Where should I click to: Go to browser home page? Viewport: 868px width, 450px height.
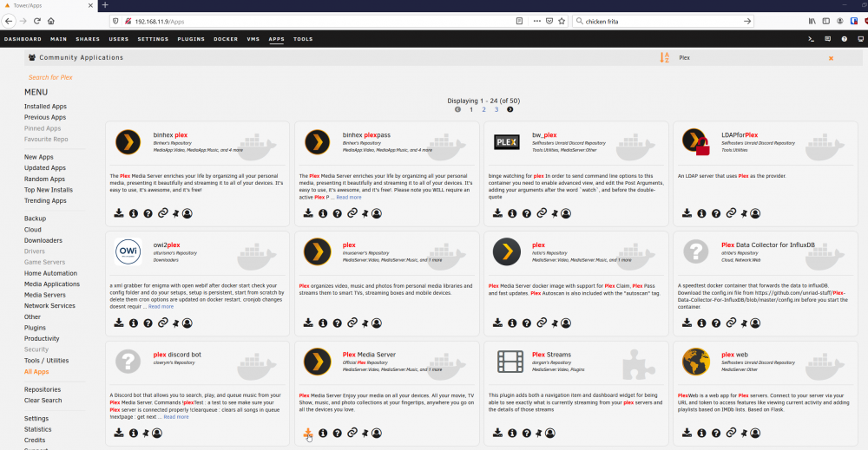(x=51, y=21)
